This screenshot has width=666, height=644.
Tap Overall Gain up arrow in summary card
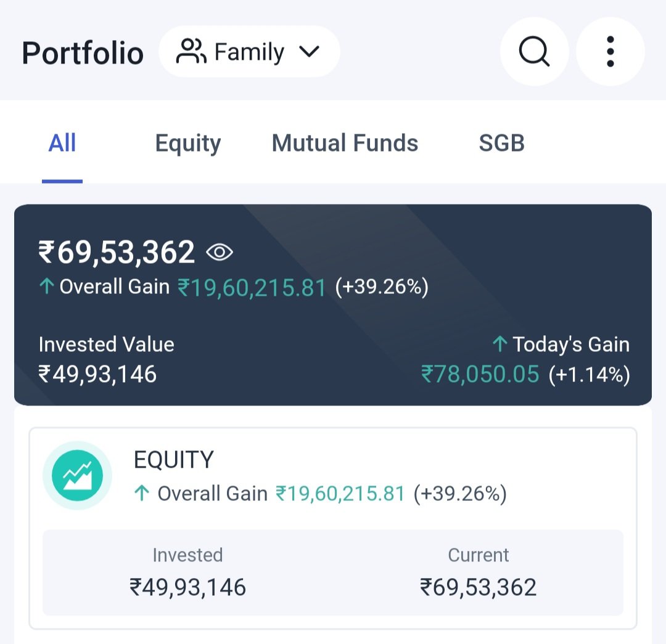point(47,286)
